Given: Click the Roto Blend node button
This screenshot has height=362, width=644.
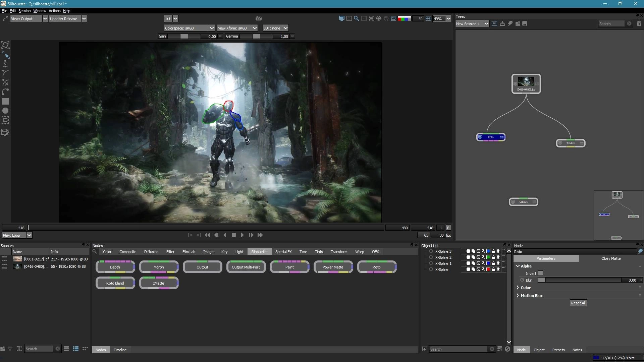Looking at the screenshot, I should (115, 283).
